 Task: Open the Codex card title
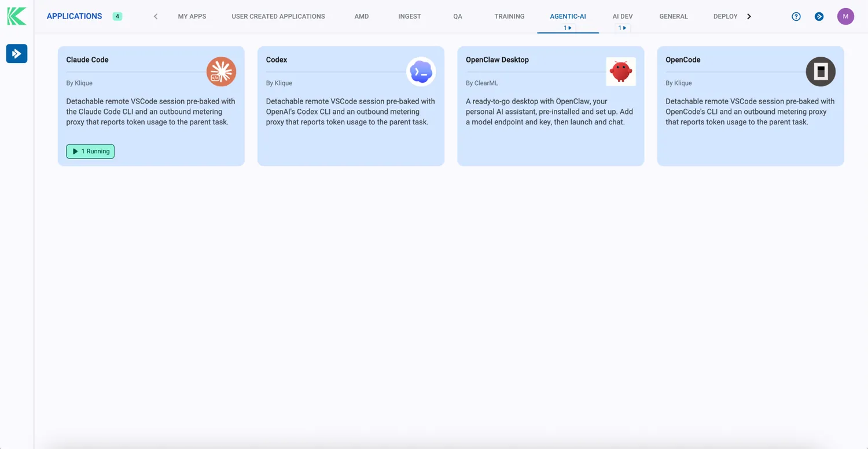pyautogui.click(x=277, y=60)
